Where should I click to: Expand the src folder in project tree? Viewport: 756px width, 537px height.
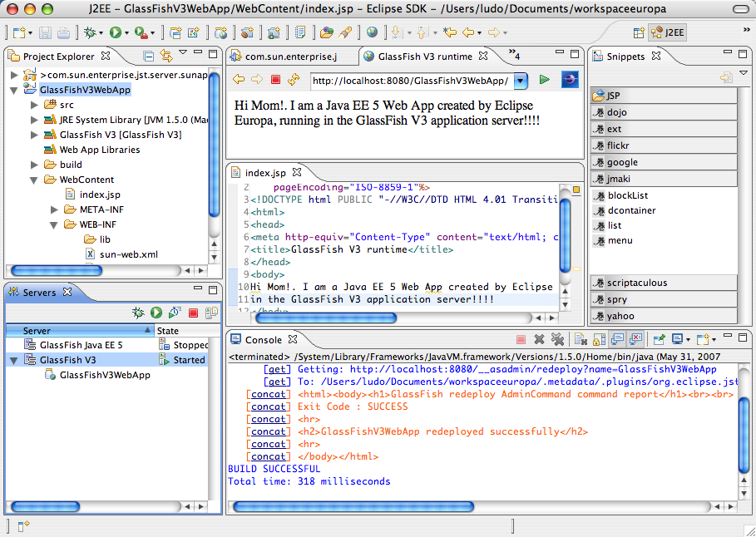(34, 105)
